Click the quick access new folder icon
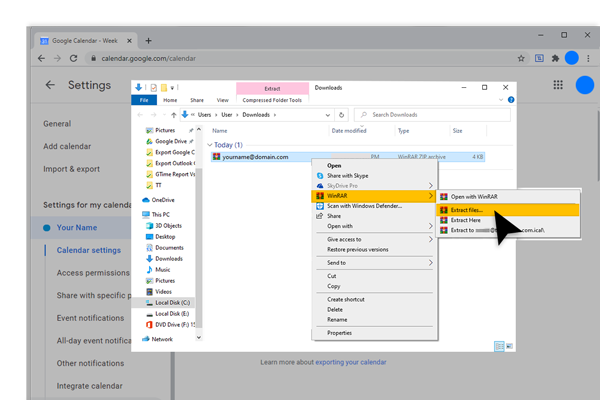This screenshot has width=600, height=400. (164, 88)
